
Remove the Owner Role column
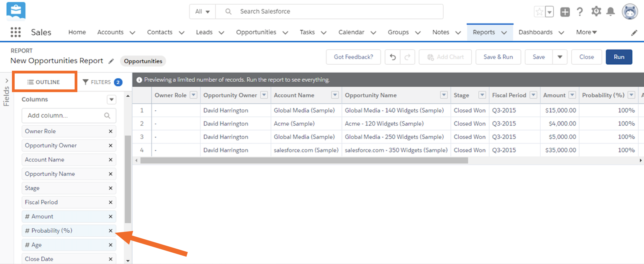[110, 131]
